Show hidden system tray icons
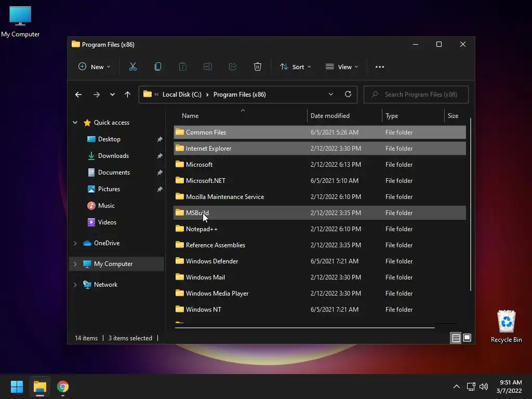The image size is (532, 399). click(x=457, y=387)
